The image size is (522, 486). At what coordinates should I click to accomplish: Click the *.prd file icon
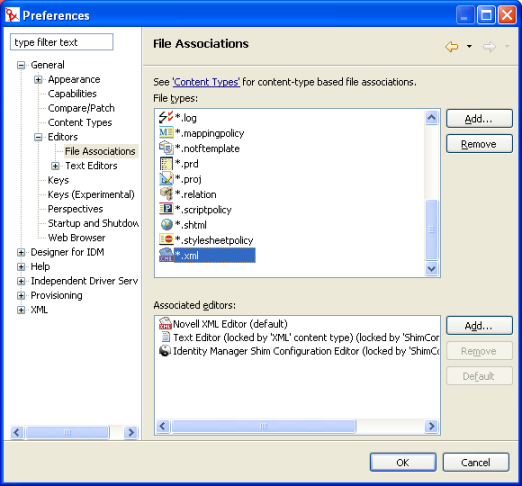coord(166,164)
